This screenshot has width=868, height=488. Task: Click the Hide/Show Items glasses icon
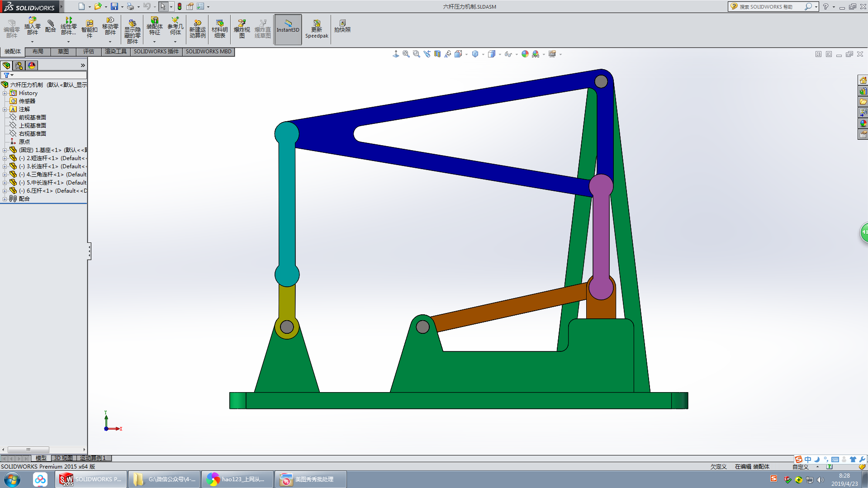(x=508, y=54)
